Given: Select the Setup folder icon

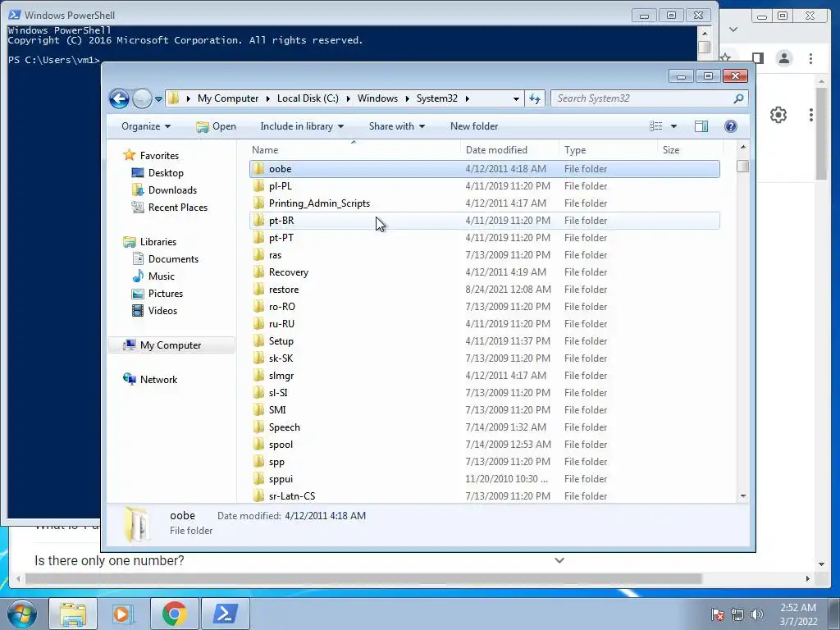Looking at the screenshot, I should [258, 340].
